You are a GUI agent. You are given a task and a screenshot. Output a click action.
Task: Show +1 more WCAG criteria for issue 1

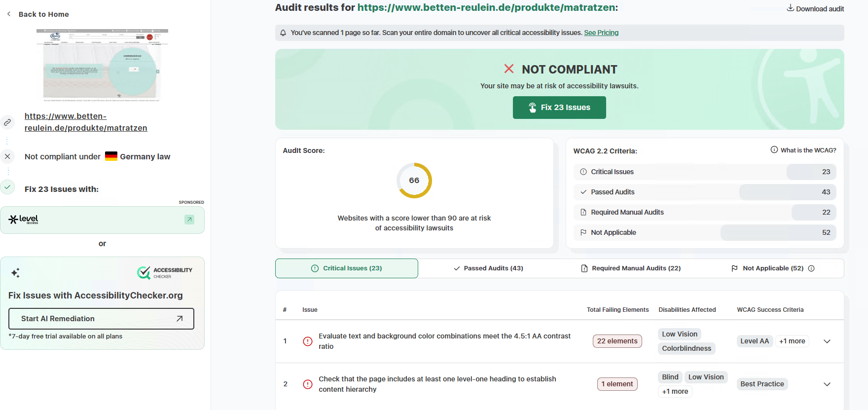click(792, 341)
